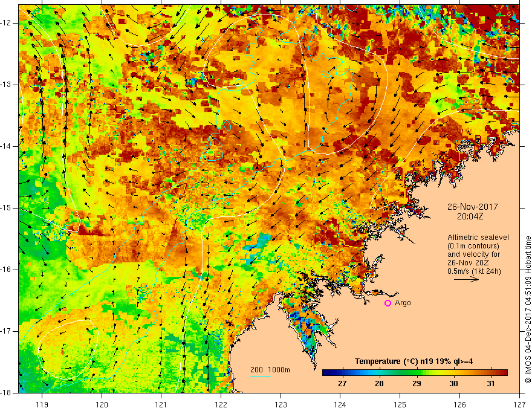
Task: Click the temperature legend title
Action: pyautogui.click(x=414, y=361)
